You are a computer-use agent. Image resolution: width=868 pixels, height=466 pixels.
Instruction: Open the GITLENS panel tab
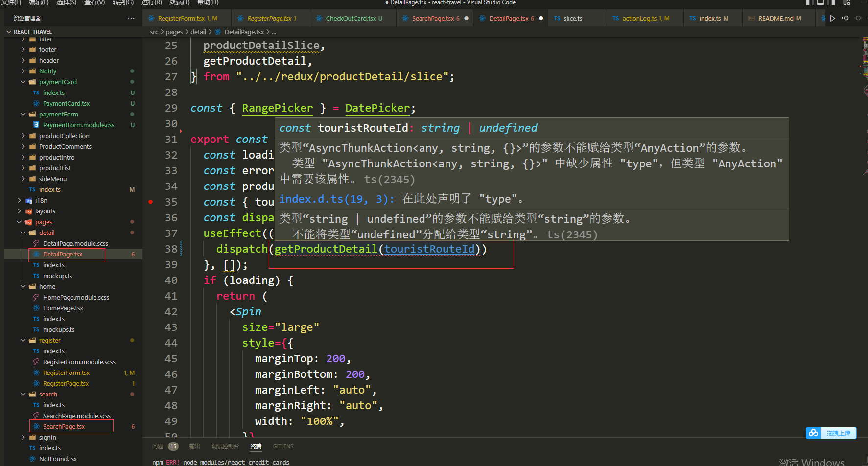click(x=283, y=446)
